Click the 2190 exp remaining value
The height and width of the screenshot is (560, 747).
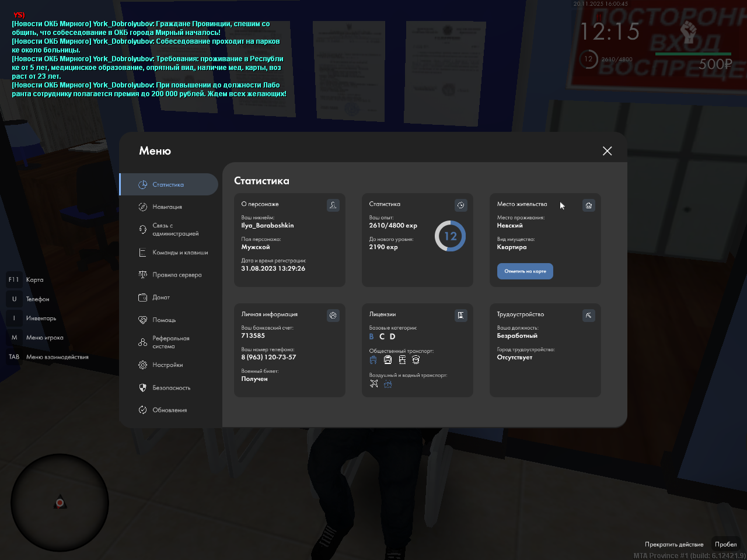tap(383, 247)
